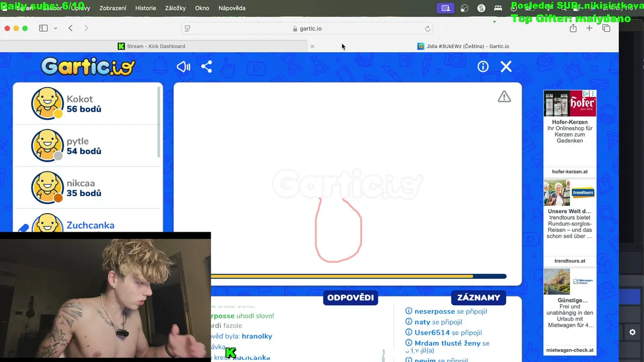Open the Nápověda menu
The height and width of the screenshot is (362, 644).
[x=232, y=8]
